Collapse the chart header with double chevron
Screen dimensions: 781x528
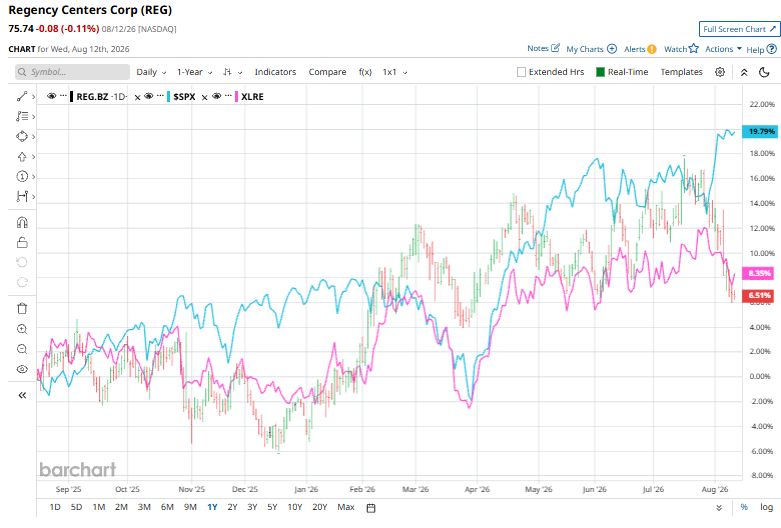click(744, 72)
